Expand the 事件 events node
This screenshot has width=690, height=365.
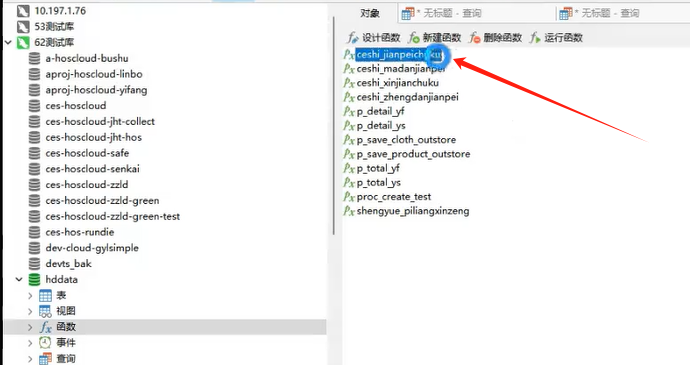click(30, 343)
